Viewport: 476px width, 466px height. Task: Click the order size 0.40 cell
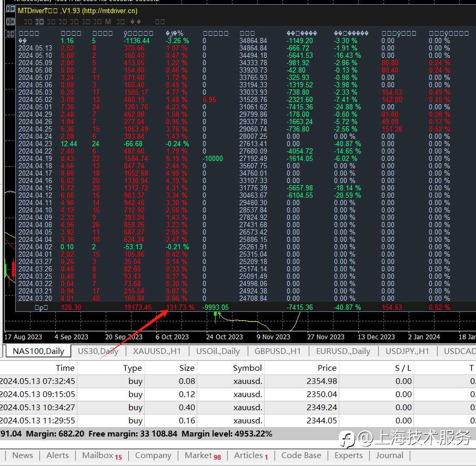tap(187, 408)
